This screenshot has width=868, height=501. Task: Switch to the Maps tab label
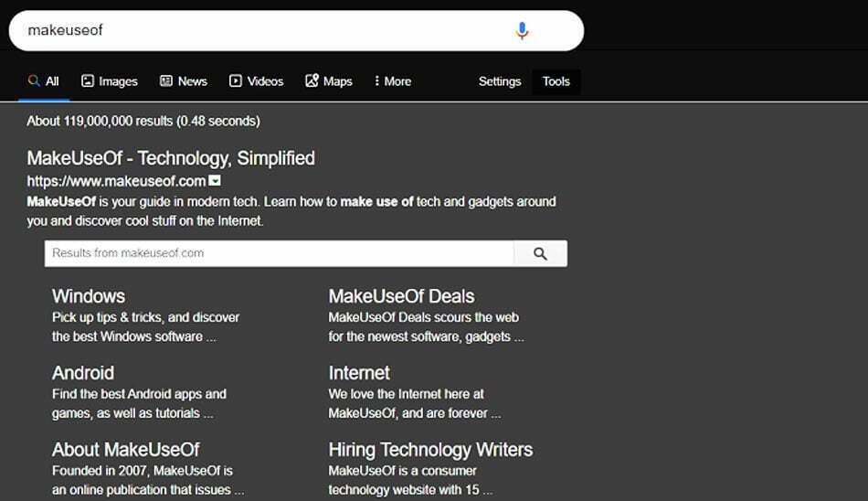click(338, 81)
